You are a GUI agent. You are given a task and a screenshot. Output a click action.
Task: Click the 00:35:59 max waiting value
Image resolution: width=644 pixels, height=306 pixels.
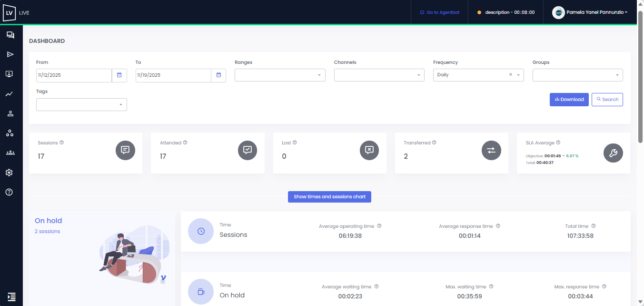470,296
